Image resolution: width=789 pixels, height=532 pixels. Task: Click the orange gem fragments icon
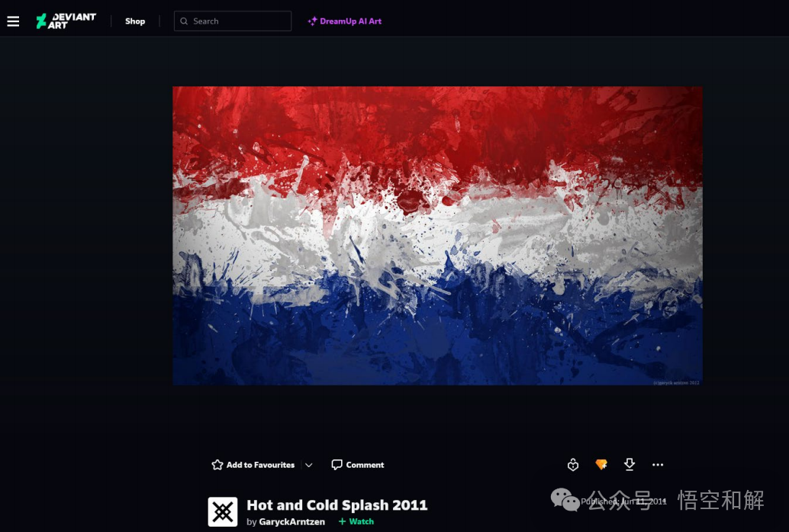coord(601,465)
